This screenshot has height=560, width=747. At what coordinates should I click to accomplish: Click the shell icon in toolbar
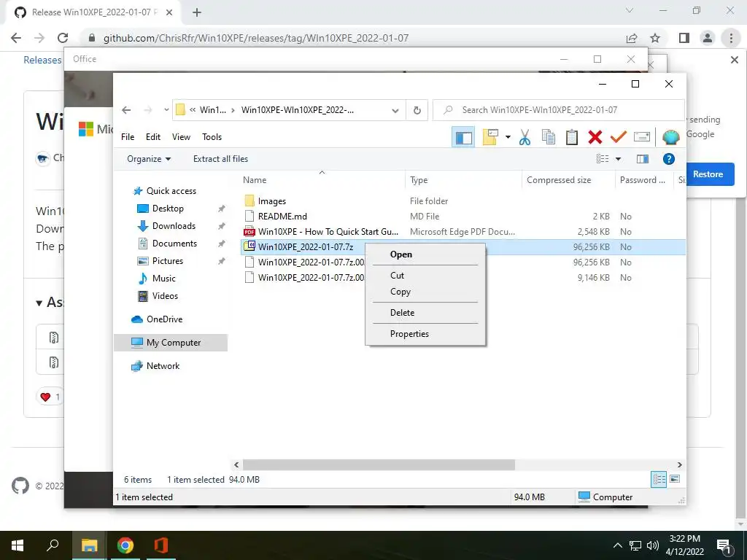670,137
